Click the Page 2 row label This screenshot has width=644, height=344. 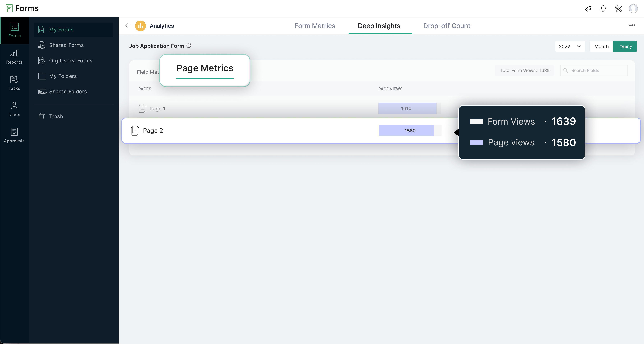click(x=153, y=131)
